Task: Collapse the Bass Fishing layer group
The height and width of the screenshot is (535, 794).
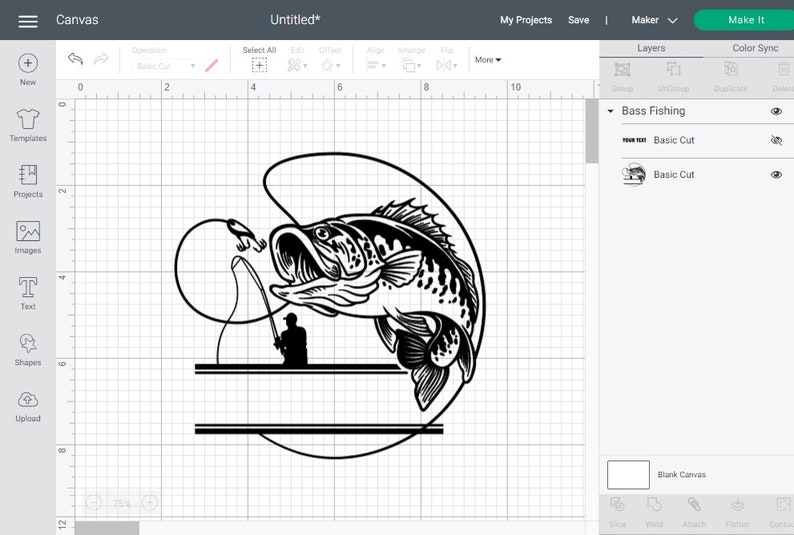Action: coord(610,111)
